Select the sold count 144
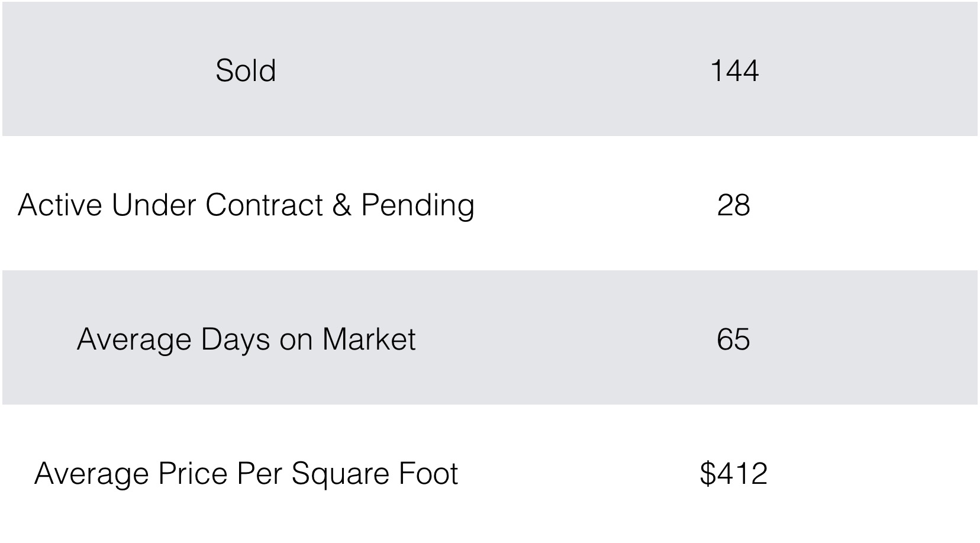Screen dimensions: 980x543 tap(734, 70)
